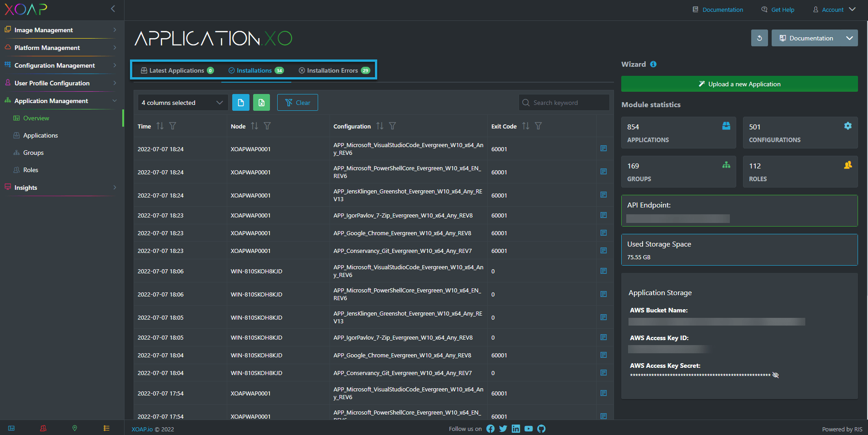This screenshot has height=435, width=868.
Task: Click the Clear filters button
Action: coord(298,103)
